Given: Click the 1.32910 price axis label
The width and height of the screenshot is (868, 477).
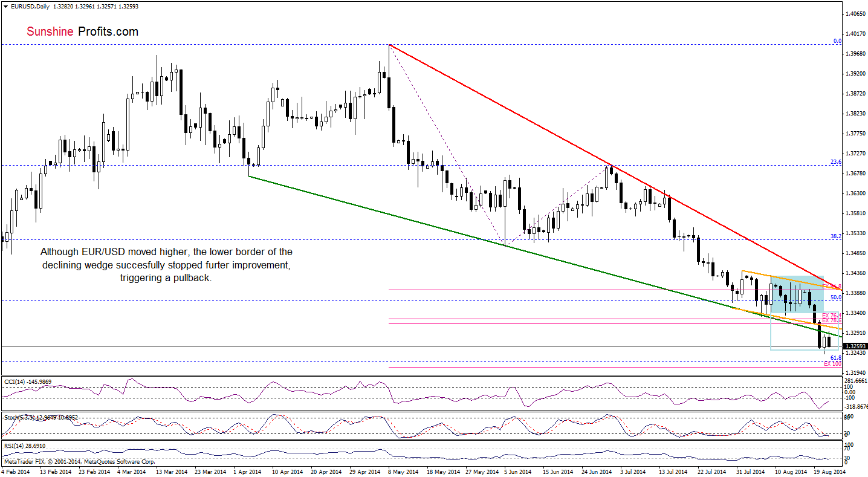Looking at the screenshot, I should tap(855, 333).
